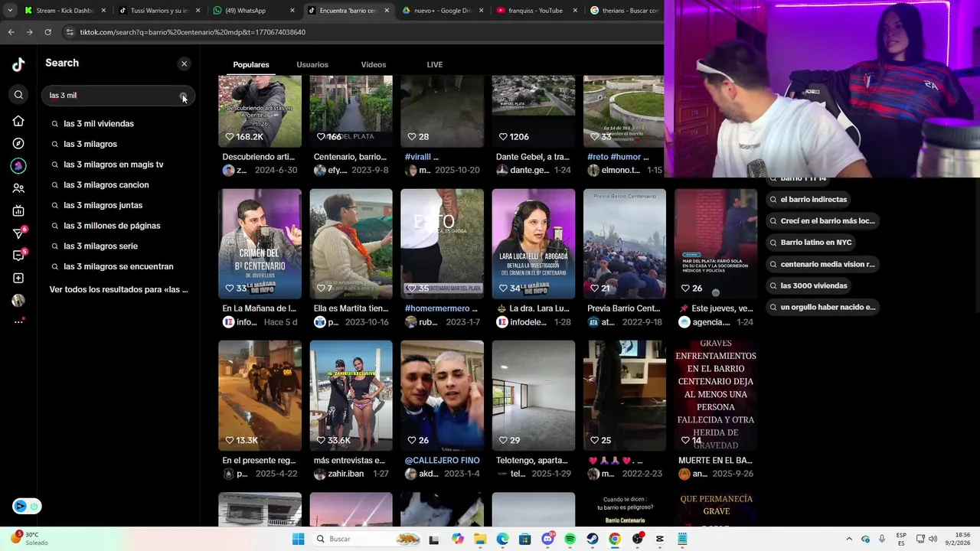Open File Explorer from the taskbar
The height and width of the screenshot is (551, 980).
[x=480, y=539]
